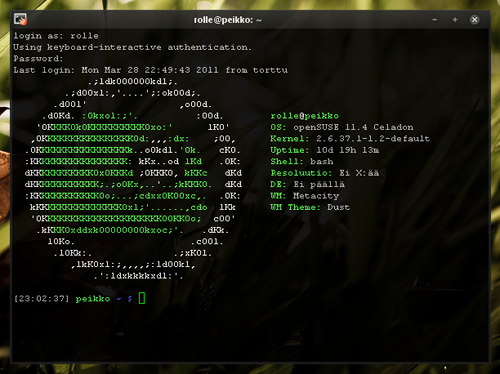Image resolution: width=500 pixels, height=374 pixels.
Task: Minimize the rolle@peikko terminal window
Action: pyautogui.click(x=435, y=20)
